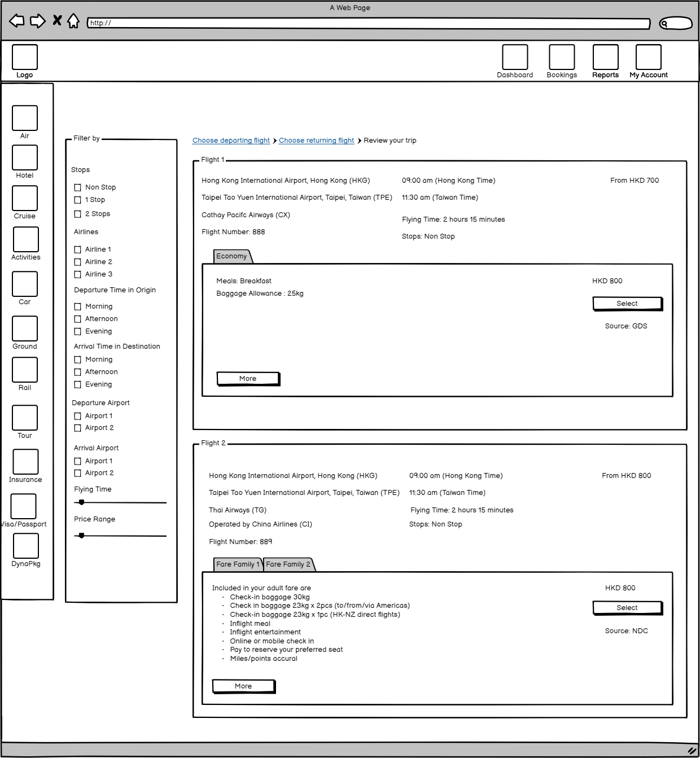700x758 pixels.
Task: Select the Economy tab in Flight 1
Action: 231,256
